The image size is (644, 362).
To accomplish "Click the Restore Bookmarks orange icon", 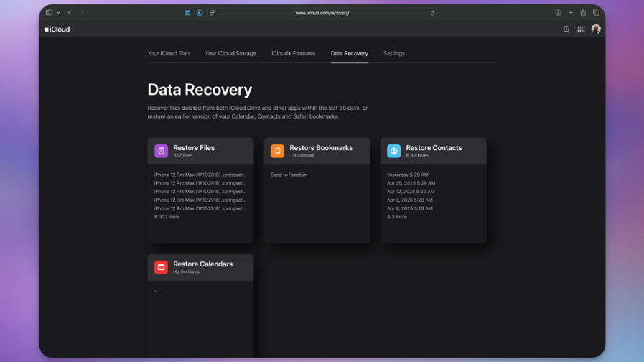I will [277, 151].
